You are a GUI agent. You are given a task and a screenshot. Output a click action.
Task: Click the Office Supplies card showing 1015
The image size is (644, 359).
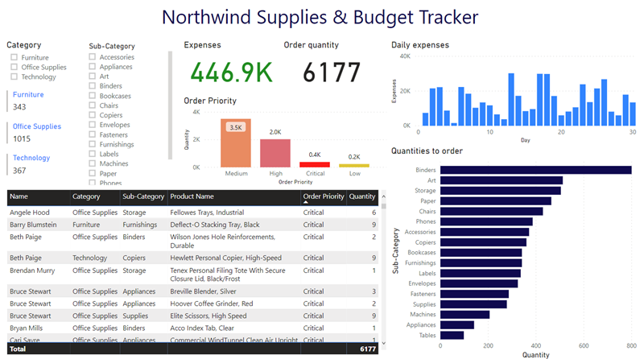[x=36, y=133]
